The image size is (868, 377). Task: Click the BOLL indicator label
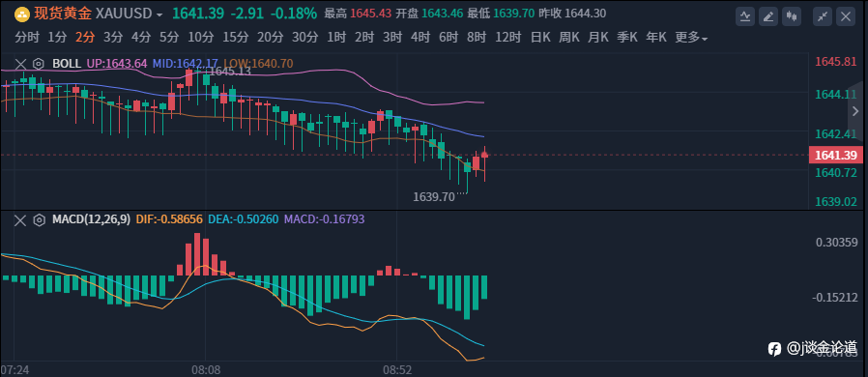click(67, 64)
